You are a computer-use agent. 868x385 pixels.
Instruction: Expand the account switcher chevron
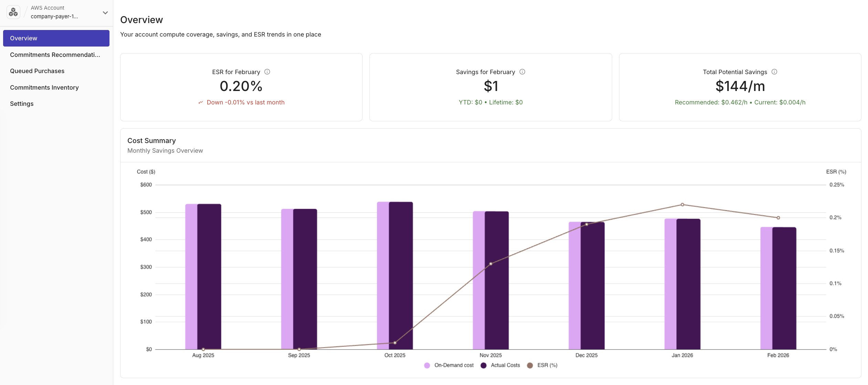pos(105,12)
